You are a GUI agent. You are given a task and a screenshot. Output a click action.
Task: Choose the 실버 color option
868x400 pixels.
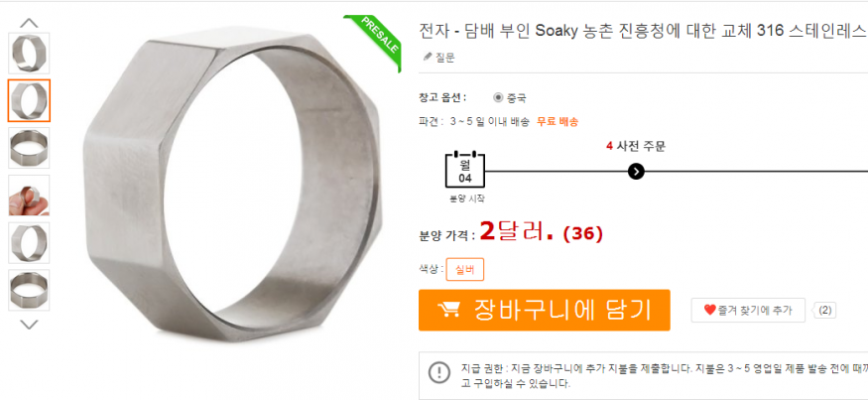465,270
